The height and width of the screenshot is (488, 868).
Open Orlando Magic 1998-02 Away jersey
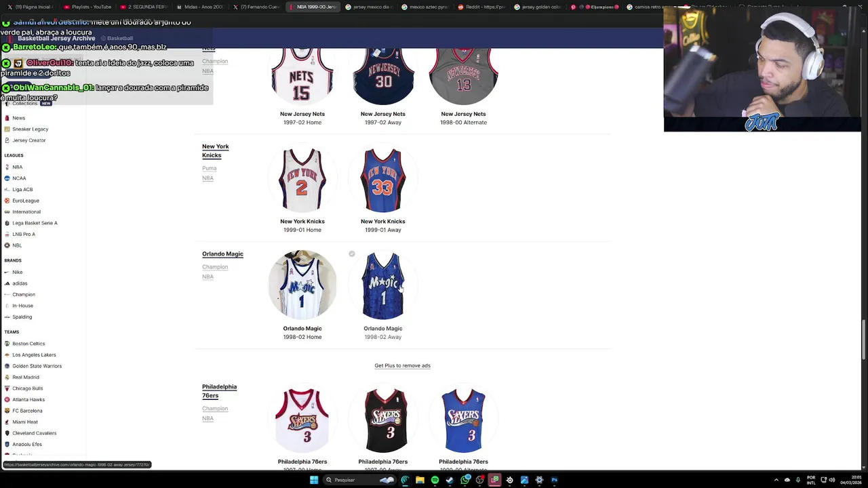tap(383, 285)
